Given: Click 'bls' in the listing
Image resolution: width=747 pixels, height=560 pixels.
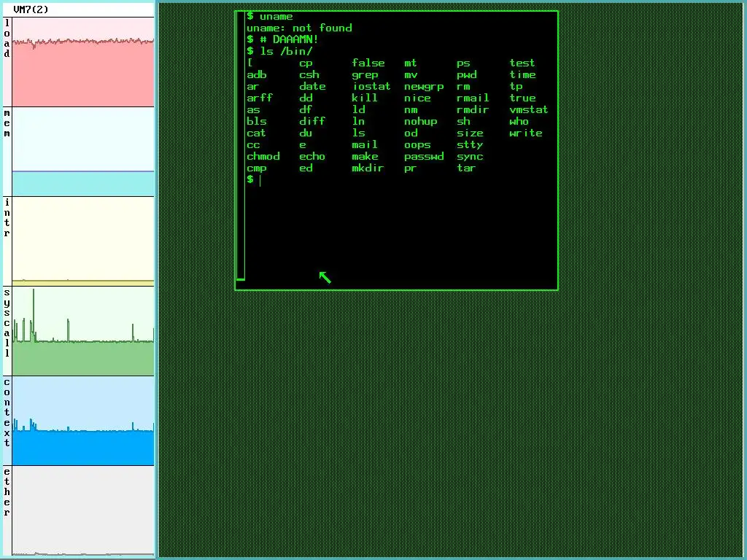Looking at the screenshot, I should click(256, 121).
